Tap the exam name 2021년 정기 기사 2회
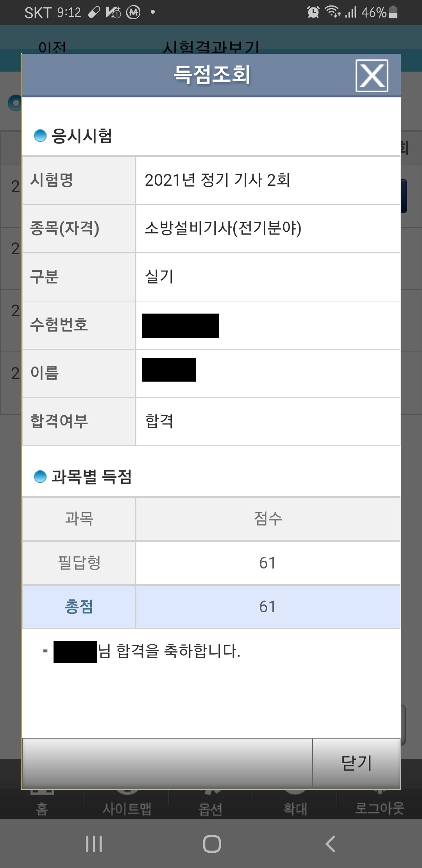The height and width of the screenshot is (868, 422). (217, 180)
